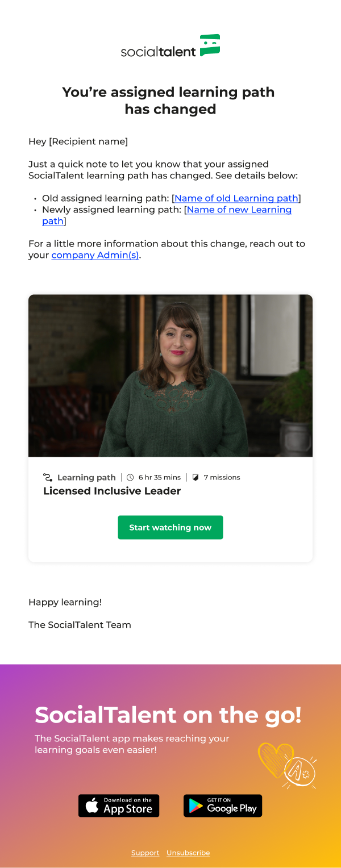The image size is (341, 868).
Task: Click the course video thumbnail of the presenter
Action: [x=170, y=375]
